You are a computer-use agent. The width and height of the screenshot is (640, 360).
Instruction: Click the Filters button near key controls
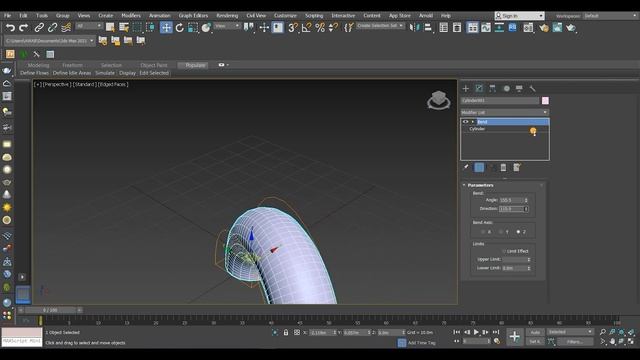575,342
